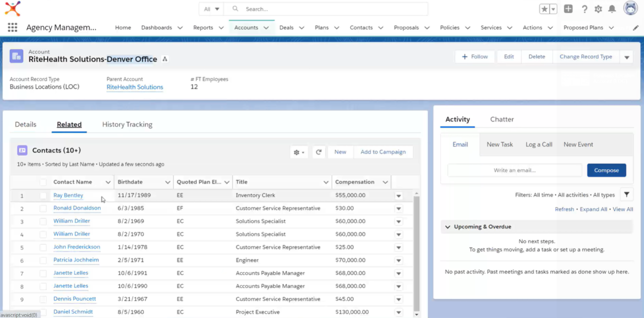This screenshot has height=318, width=644.
Task: Click the Compose button
Action: 606,170
